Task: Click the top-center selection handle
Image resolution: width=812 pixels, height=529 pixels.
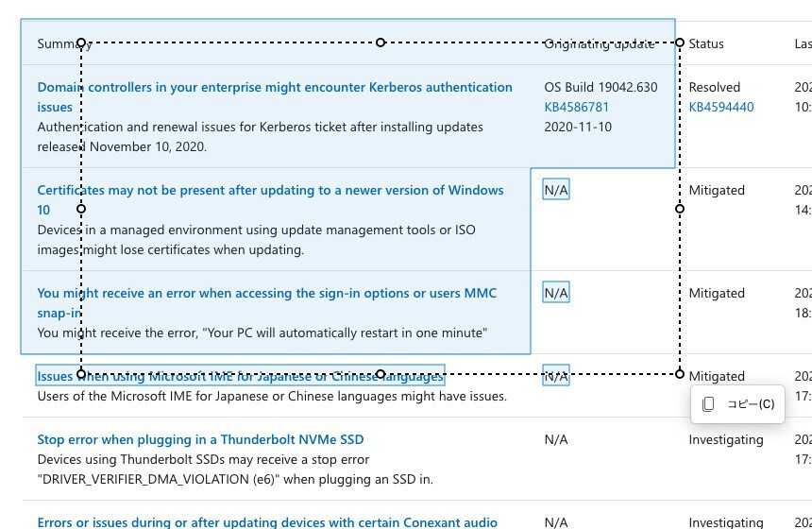Action: point(381,43)
